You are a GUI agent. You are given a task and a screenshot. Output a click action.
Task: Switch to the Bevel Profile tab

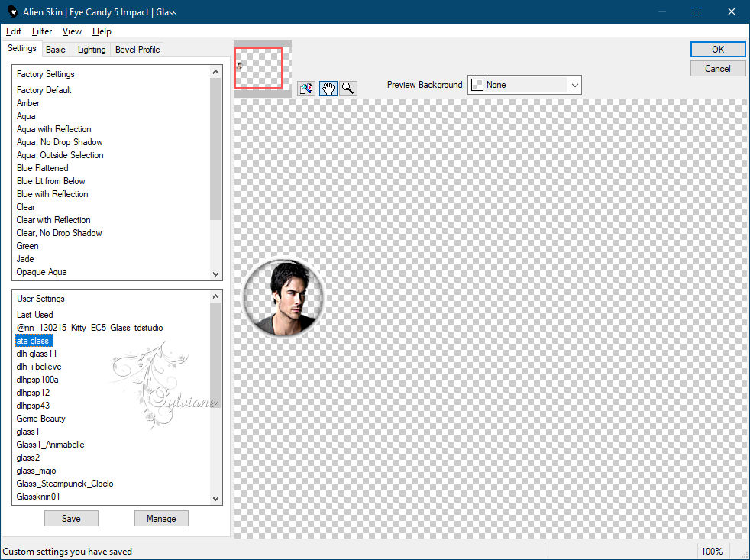pyautogui.click(x=137, y=50)
